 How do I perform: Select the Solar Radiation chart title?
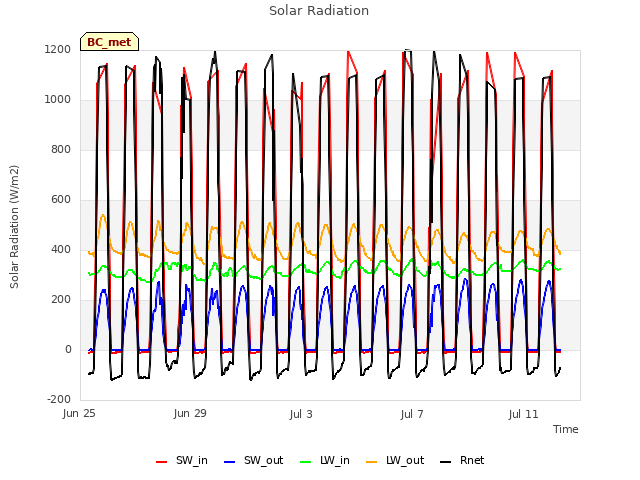point(319,11)
